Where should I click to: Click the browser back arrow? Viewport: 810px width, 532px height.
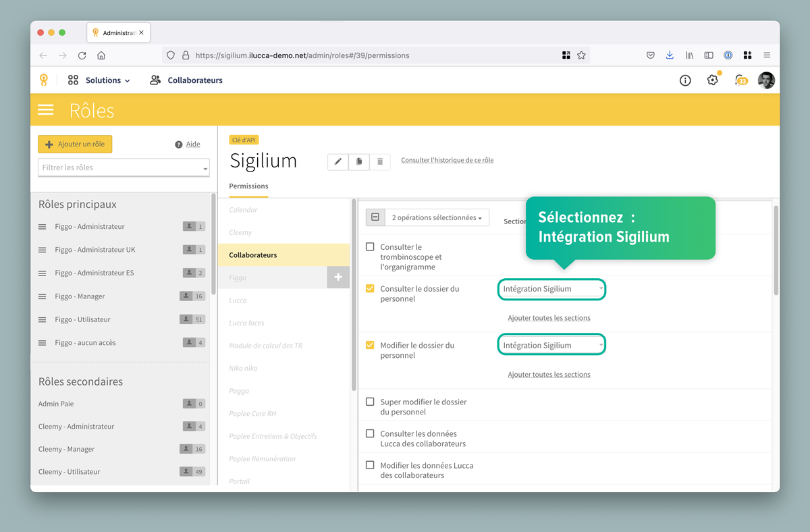[x=43, y=55]
